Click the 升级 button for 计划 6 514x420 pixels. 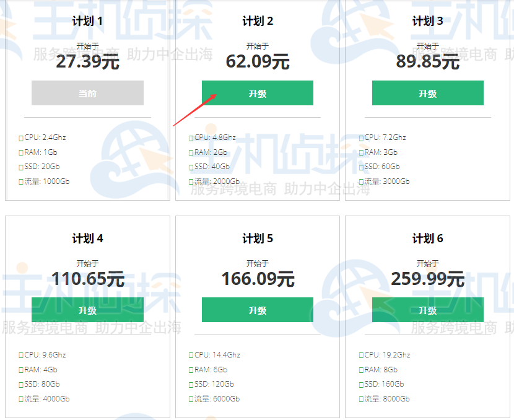pos(427,310)
